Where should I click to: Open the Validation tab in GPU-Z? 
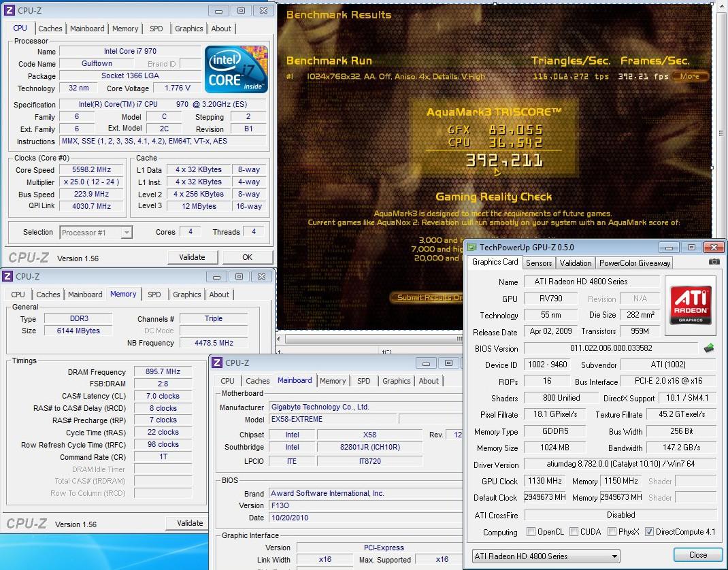click(x=575, y=263)
